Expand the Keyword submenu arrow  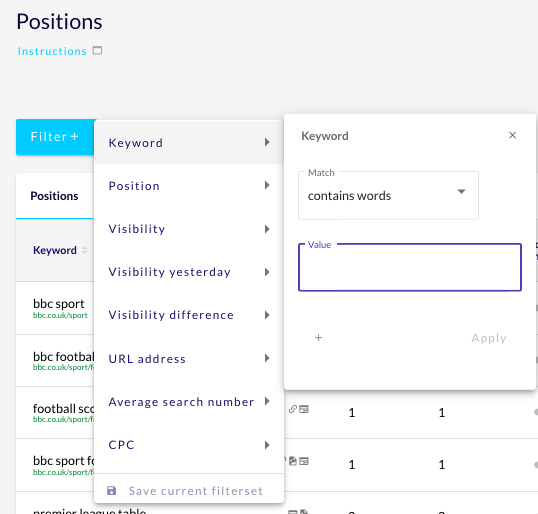[267, 142]
